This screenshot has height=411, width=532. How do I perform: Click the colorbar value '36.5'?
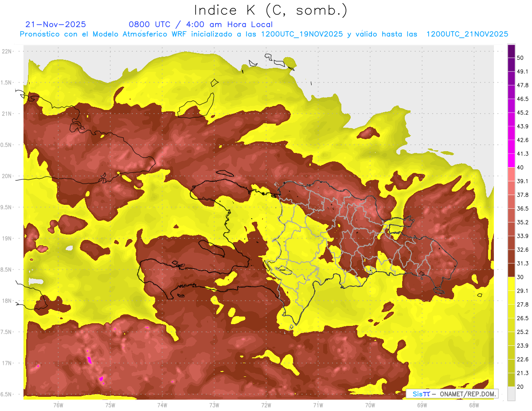click(x=523, y=208)
